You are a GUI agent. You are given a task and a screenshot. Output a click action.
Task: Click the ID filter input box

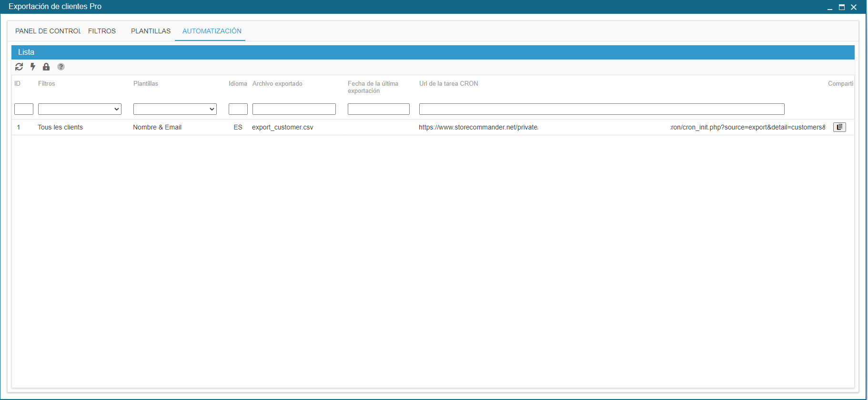(x=24, y=109)
